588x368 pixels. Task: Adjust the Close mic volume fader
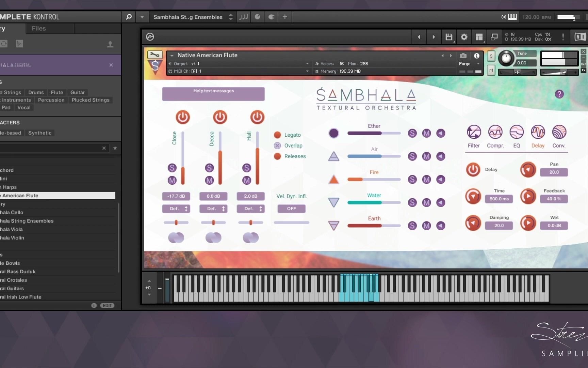coord(183,158)
